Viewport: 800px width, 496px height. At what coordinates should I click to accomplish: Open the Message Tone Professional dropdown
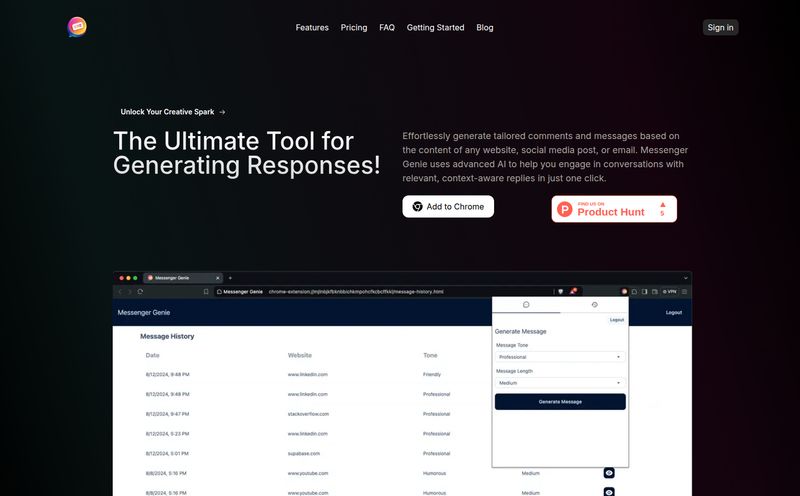560,357
